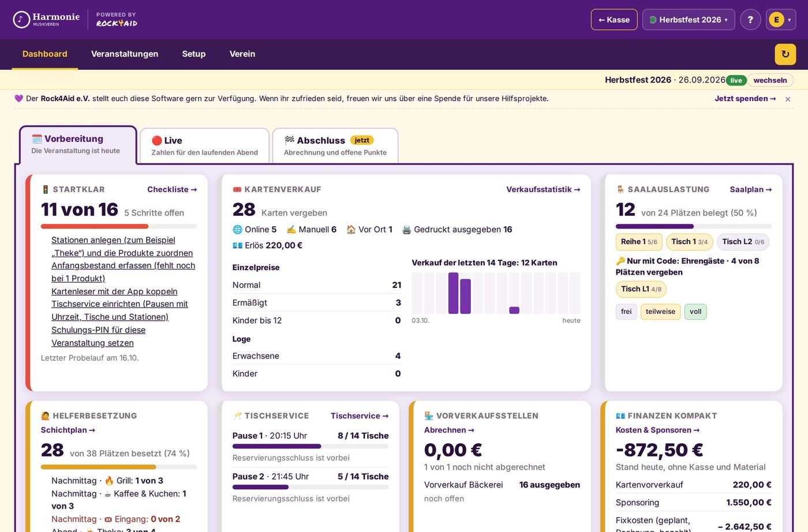Screen dimensions: 808x532
Task: Click the wechseln event button
Action: [770, 80]
